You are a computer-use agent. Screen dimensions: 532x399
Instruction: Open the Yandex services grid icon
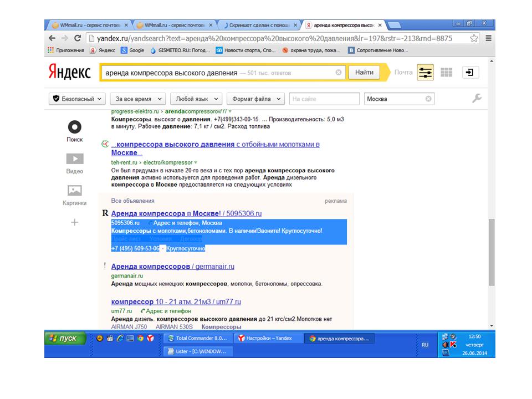446,72
